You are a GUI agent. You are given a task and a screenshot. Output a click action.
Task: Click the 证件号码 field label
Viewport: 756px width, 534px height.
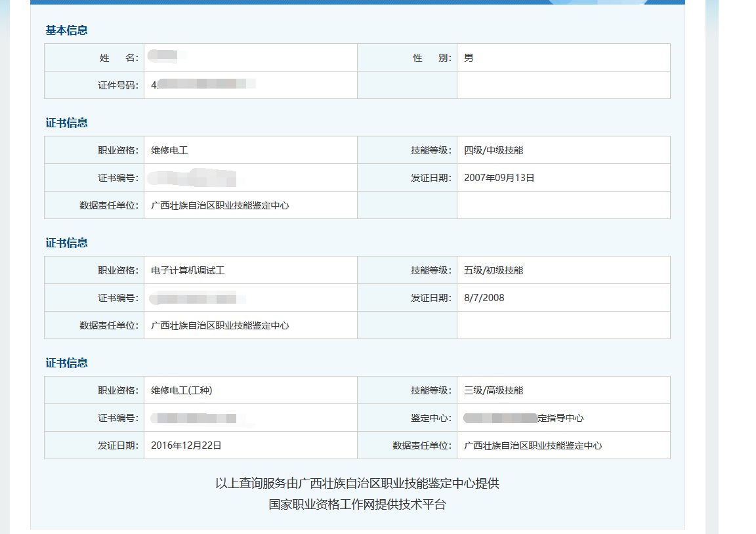point(114,85)
